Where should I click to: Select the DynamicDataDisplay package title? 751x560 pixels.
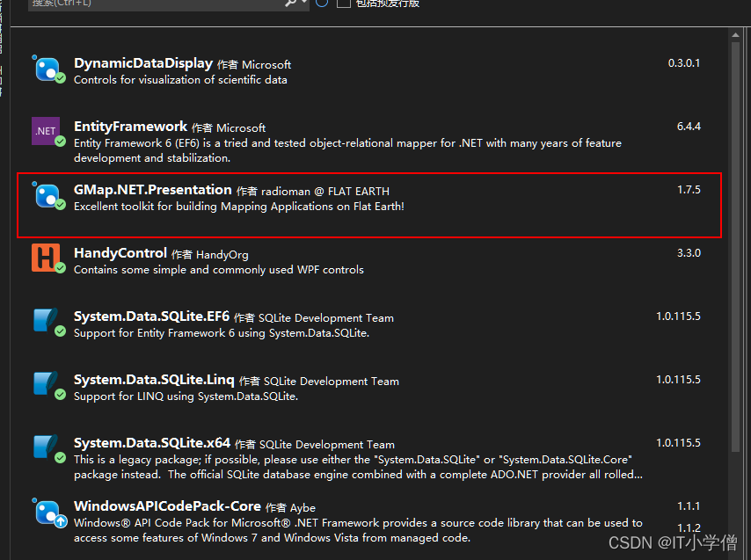(143, 63)
